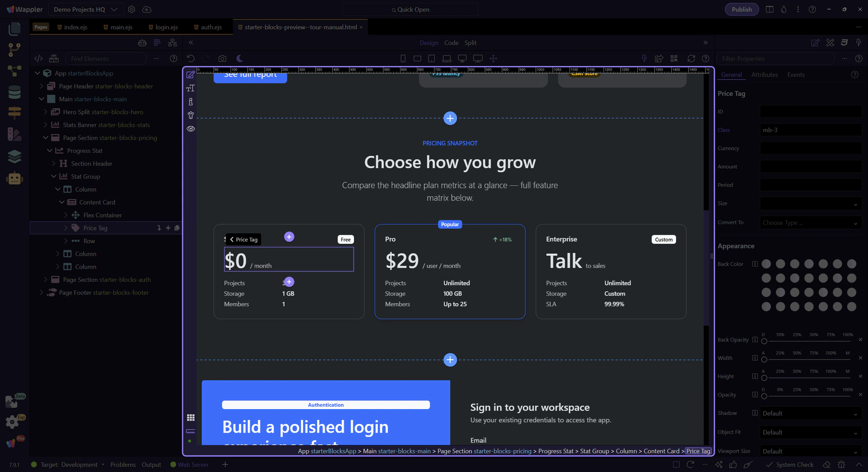This screenshot has width=868, height=472.
Task: Open the Git branch panel in sidebar
Action: [x=14, y=49]
